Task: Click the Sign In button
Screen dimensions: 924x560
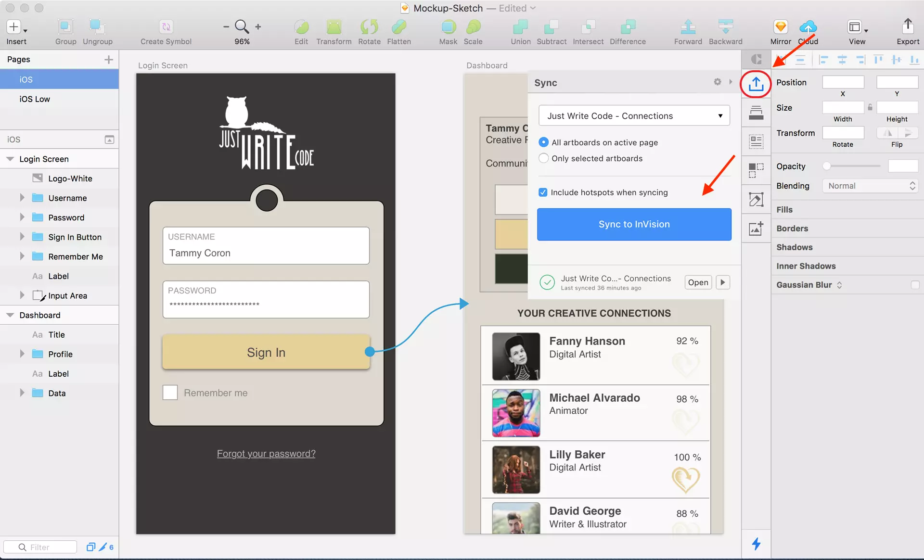Action: point(266,352)
